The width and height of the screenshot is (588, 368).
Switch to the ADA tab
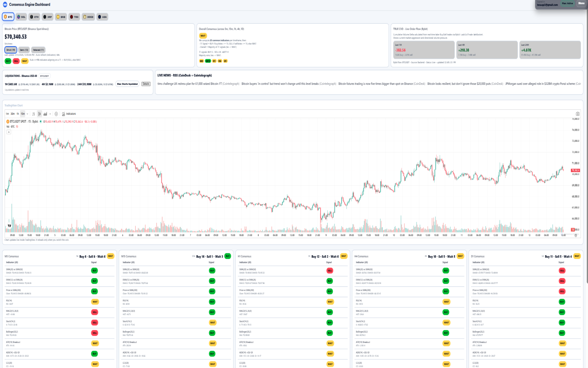[102, 17]
